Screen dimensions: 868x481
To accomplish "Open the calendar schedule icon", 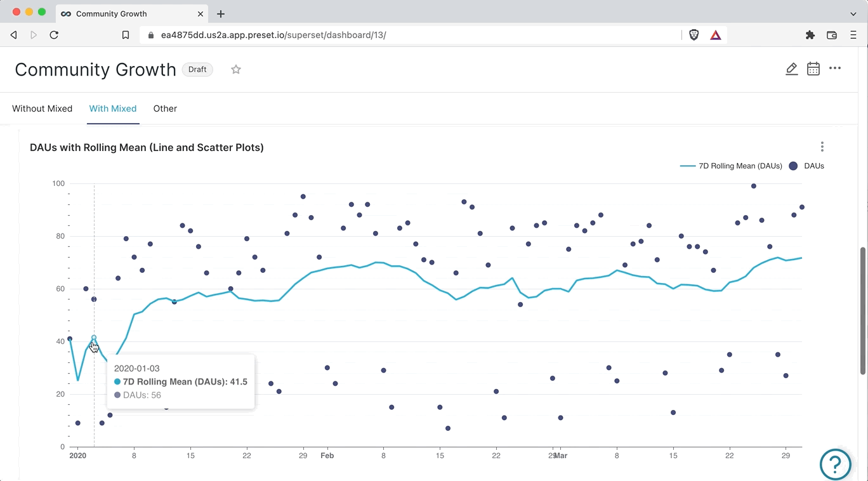I will [813, 69].
